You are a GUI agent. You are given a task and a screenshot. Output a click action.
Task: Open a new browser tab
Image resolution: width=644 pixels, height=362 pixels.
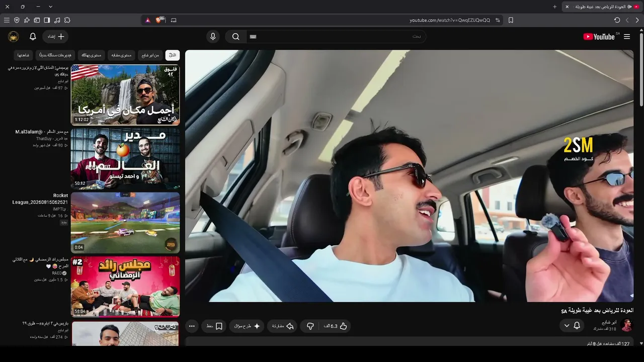pyautogui.click(x=555, y=7)
